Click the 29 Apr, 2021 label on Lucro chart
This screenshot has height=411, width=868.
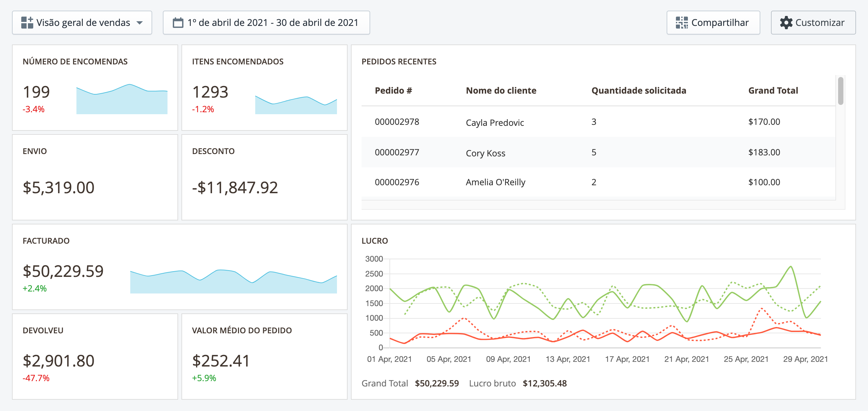pos(805,359)
